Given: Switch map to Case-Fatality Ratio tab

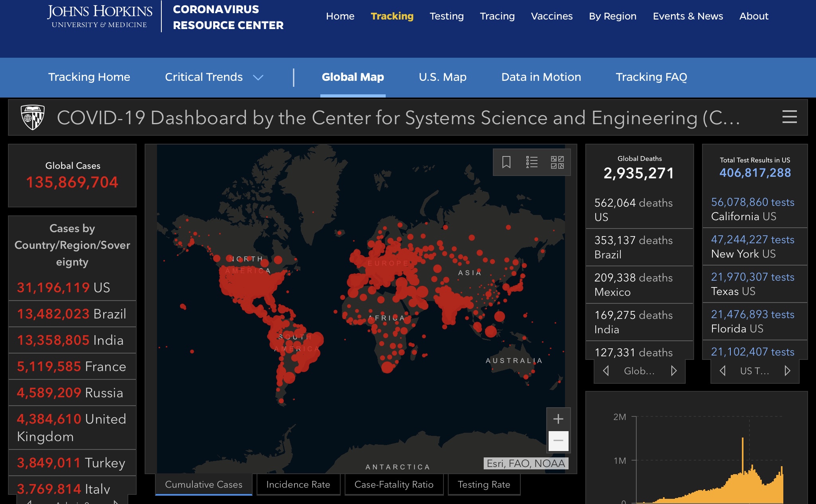Looking at the screenshot, I should click(394, 484).
